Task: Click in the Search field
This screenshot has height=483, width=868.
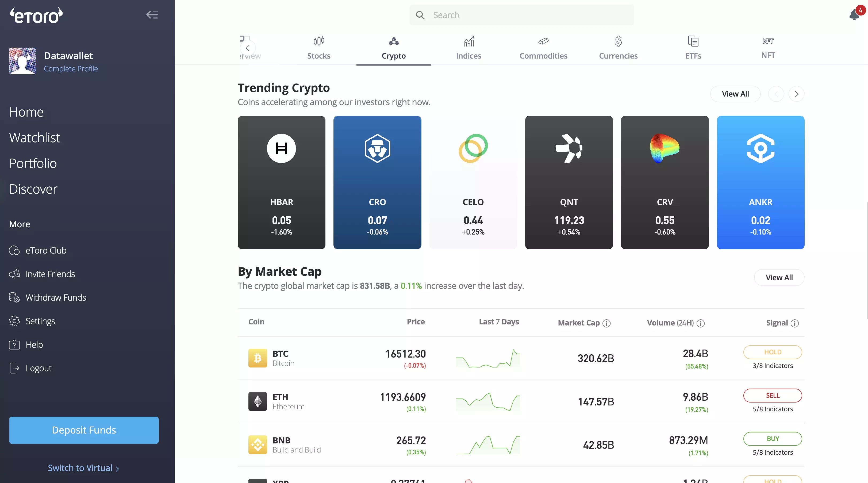Action: click(x=521, y=15)
